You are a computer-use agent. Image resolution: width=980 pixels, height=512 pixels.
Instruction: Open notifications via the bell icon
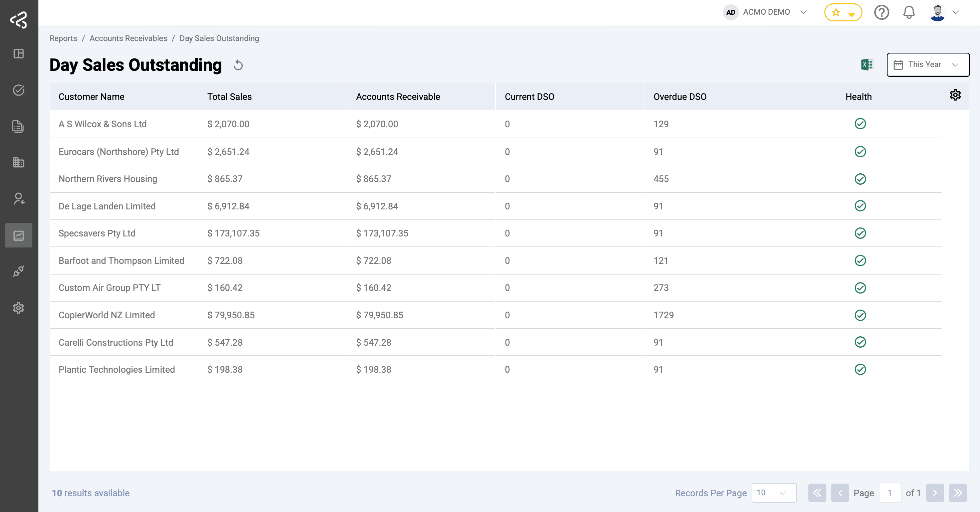[x=909, y=12]
